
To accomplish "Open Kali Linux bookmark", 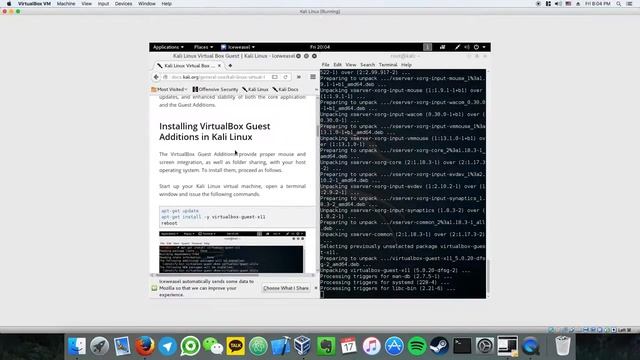I will click(x=255, y=89).
